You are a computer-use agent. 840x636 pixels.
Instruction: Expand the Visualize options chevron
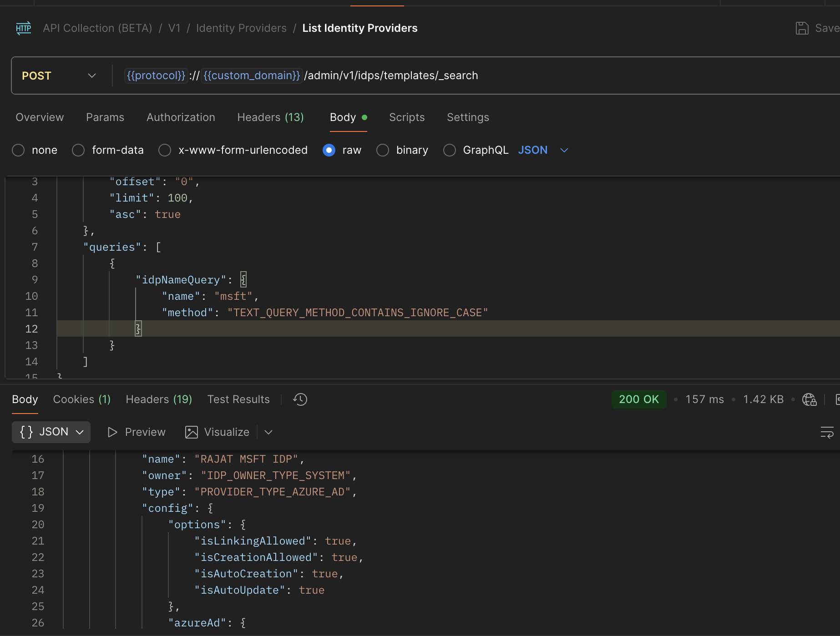(x=268, y=432)
